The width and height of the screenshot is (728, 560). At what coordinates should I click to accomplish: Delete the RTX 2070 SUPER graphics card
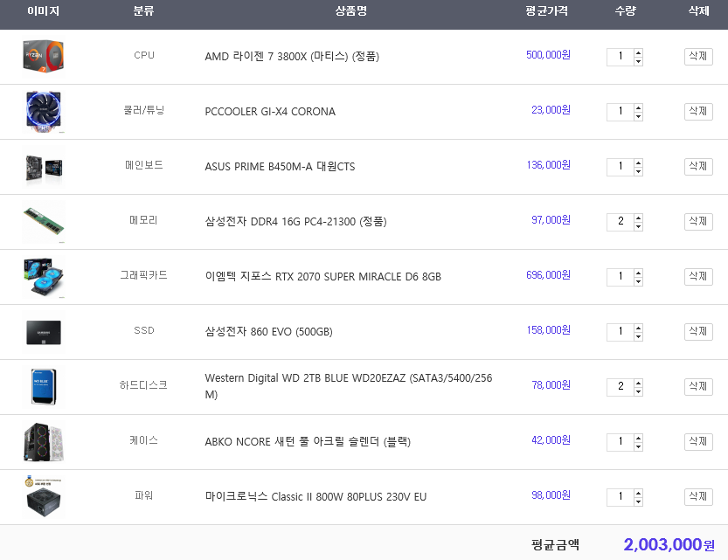pos(698,276)
